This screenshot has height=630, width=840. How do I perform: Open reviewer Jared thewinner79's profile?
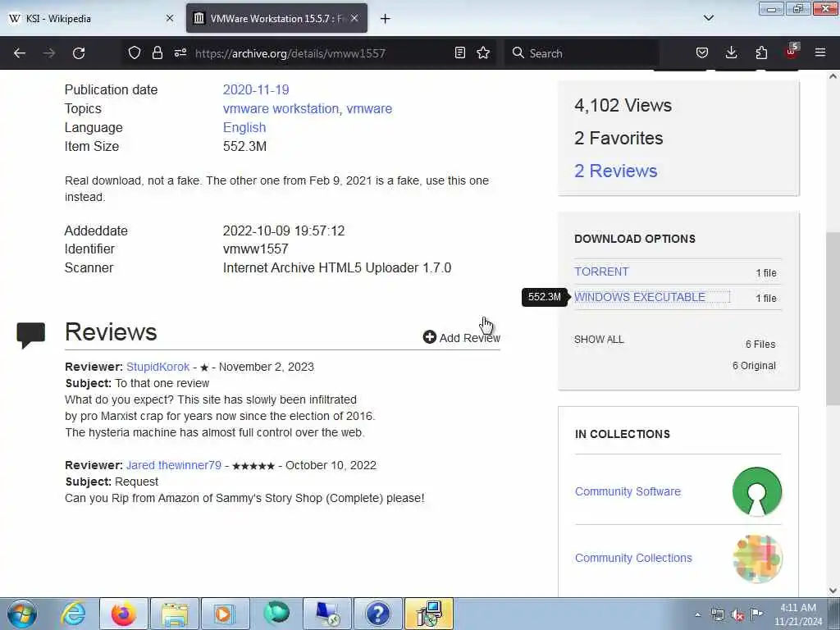coord(174,465)
